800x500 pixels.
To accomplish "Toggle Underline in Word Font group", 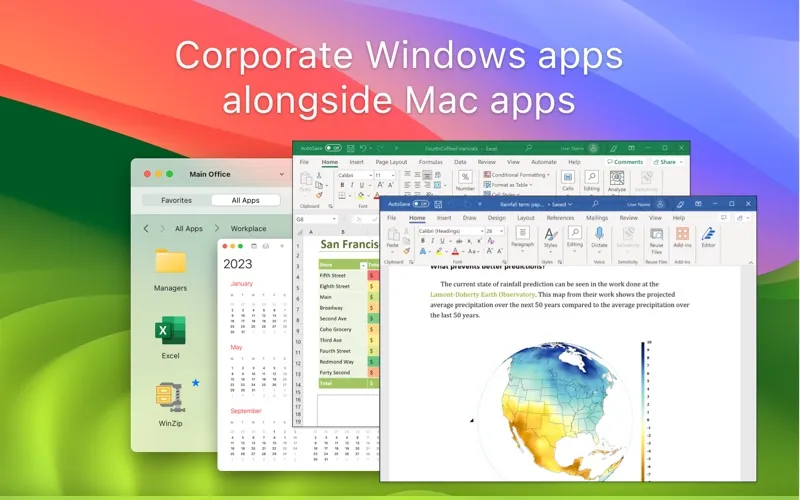I will click(442, 241).
